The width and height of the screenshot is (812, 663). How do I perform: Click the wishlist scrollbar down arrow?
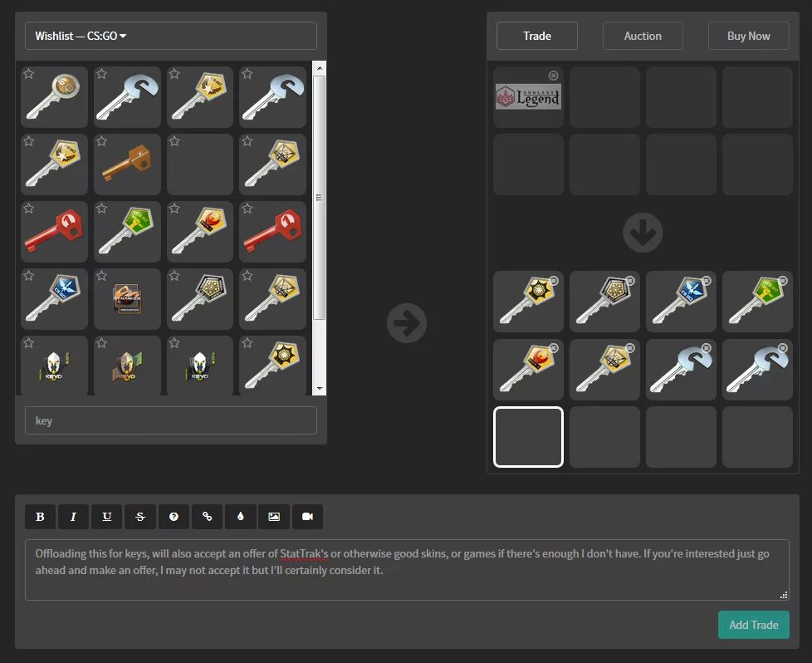tap(320, 389)
